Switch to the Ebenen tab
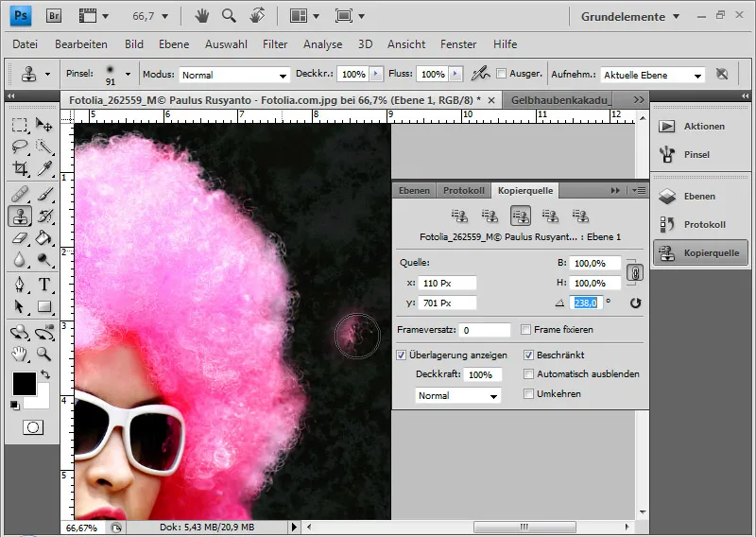This screenshot has height=537, width=756. pyautogui.click(x=414, y=190)
